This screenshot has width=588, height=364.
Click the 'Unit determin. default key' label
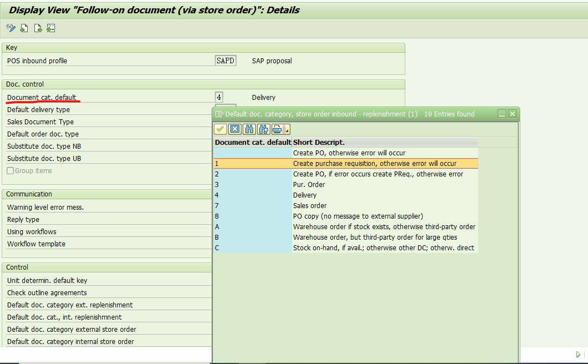[x=47, y=280]
